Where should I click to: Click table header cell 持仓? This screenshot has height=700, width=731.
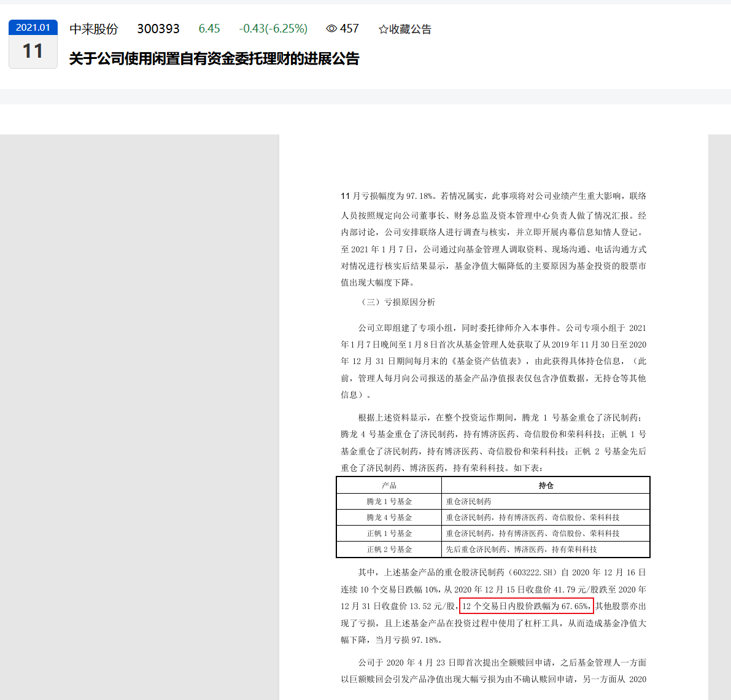coord(546,486)
